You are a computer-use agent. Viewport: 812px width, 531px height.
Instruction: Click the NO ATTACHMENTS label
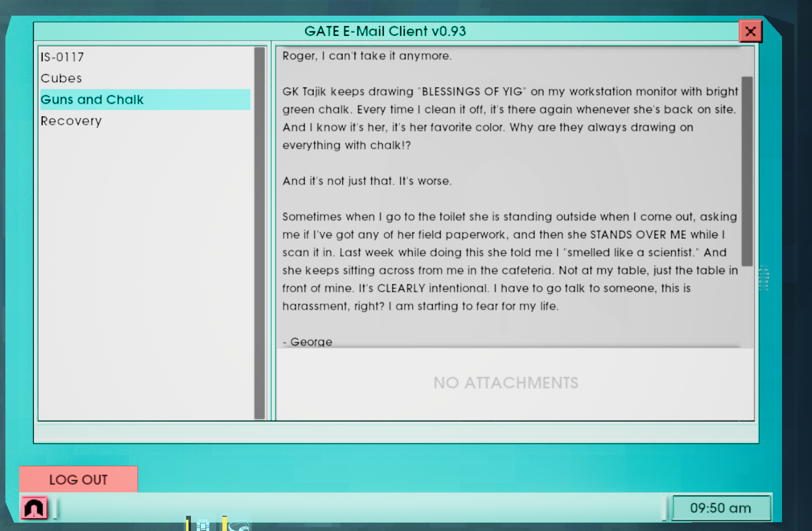(x=506, y=383)
